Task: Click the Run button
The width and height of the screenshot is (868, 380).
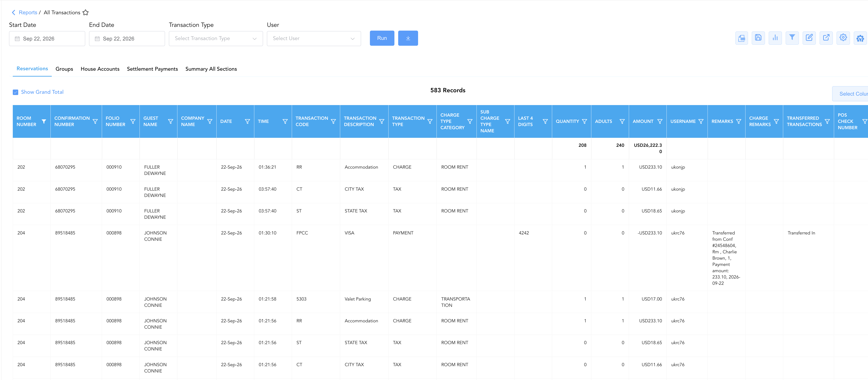Action: 382,38
